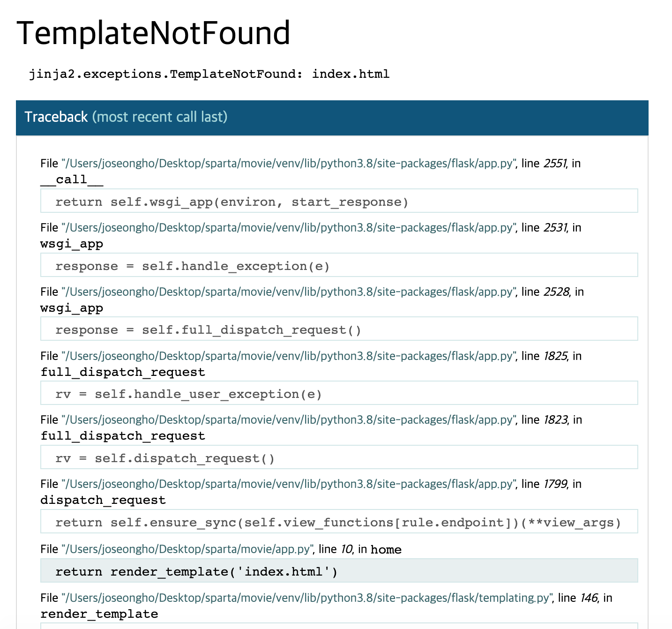Viewport: 672px width, 629px height.
Task: Expand rv = self.handle_user_exception(e) source line
Action: pos(339,393)
